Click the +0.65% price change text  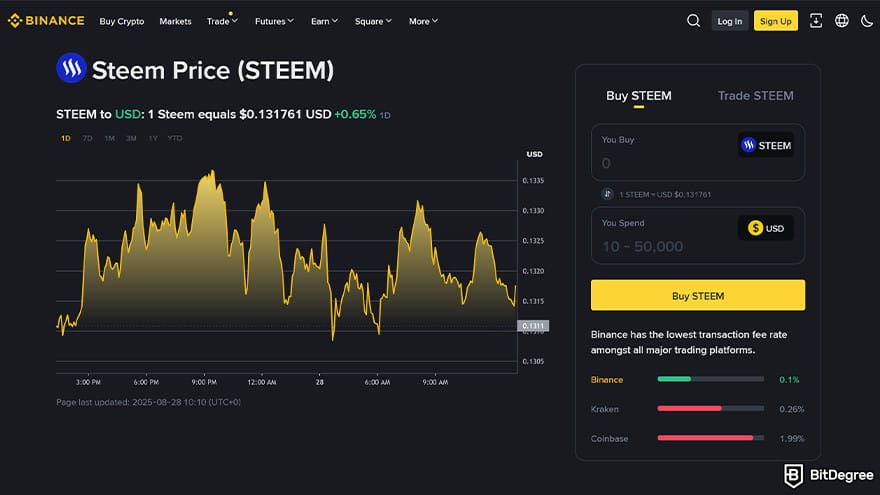click(355, 114)
